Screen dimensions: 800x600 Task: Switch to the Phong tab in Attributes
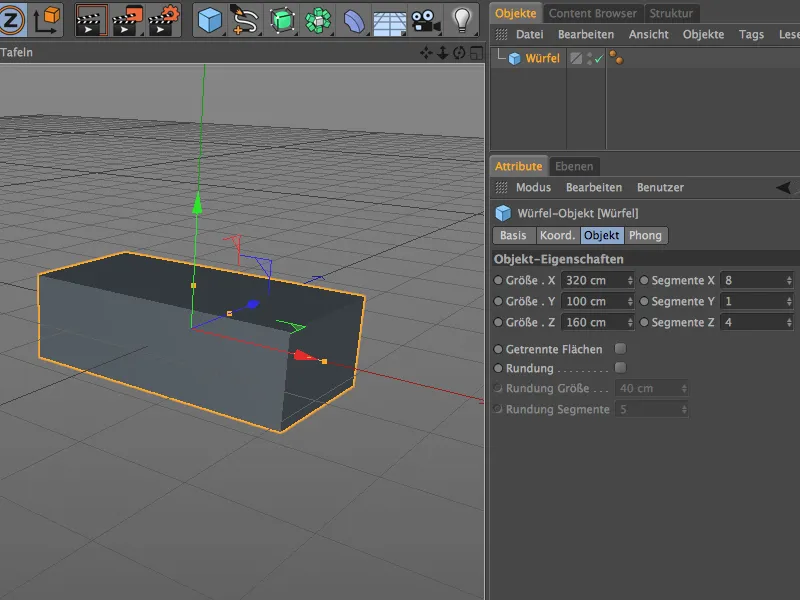(646, 235)
